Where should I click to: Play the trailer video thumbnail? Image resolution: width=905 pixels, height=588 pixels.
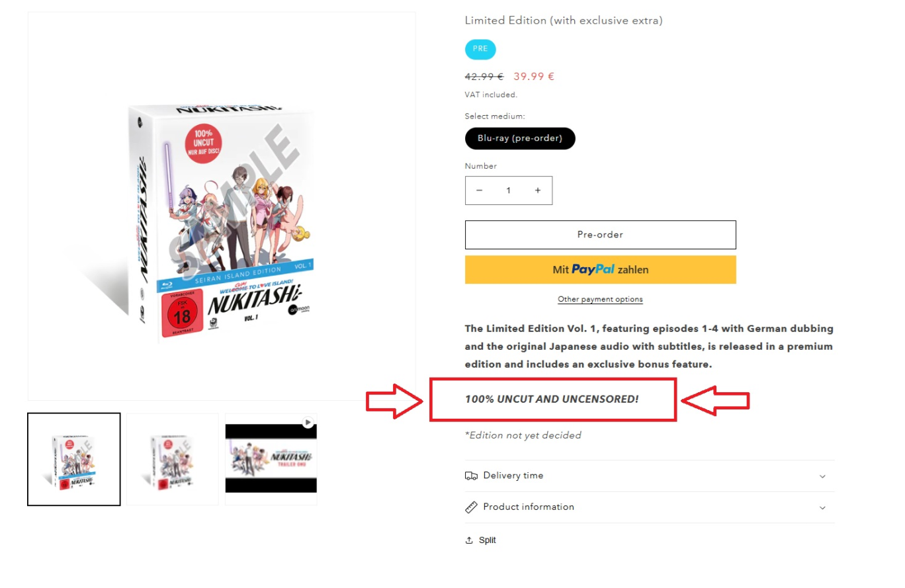[x=271, y=459]
